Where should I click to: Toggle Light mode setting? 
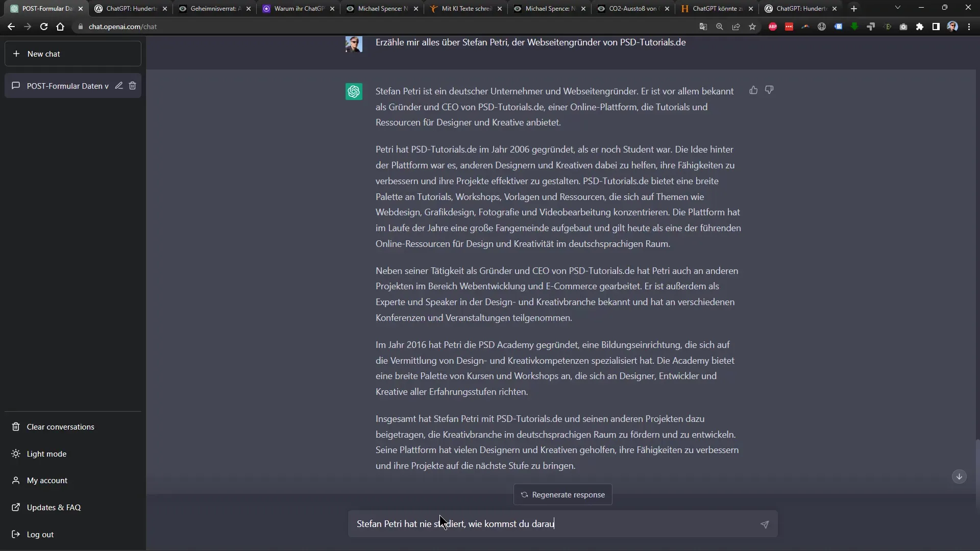pyautogui.click(x=46, y=454)
